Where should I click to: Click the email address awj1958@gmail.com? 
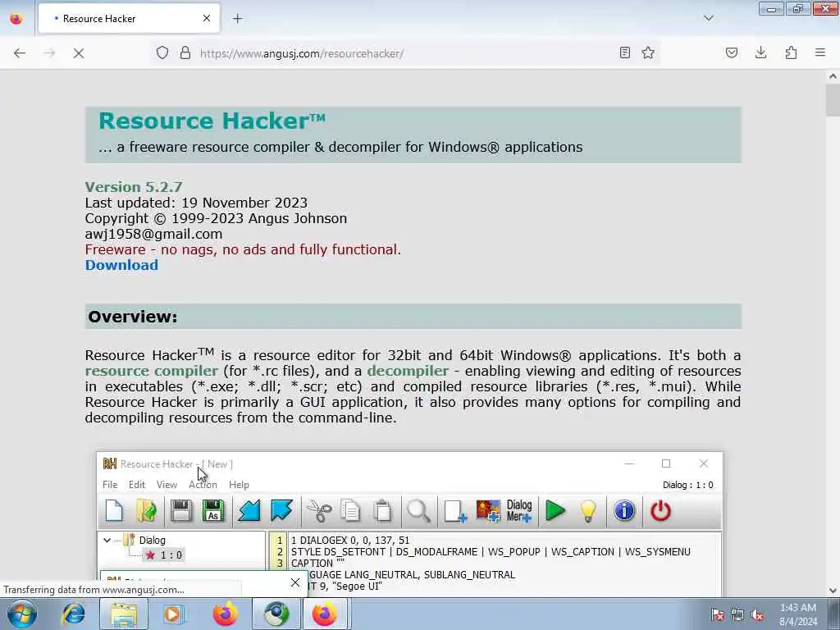[153, 234]
